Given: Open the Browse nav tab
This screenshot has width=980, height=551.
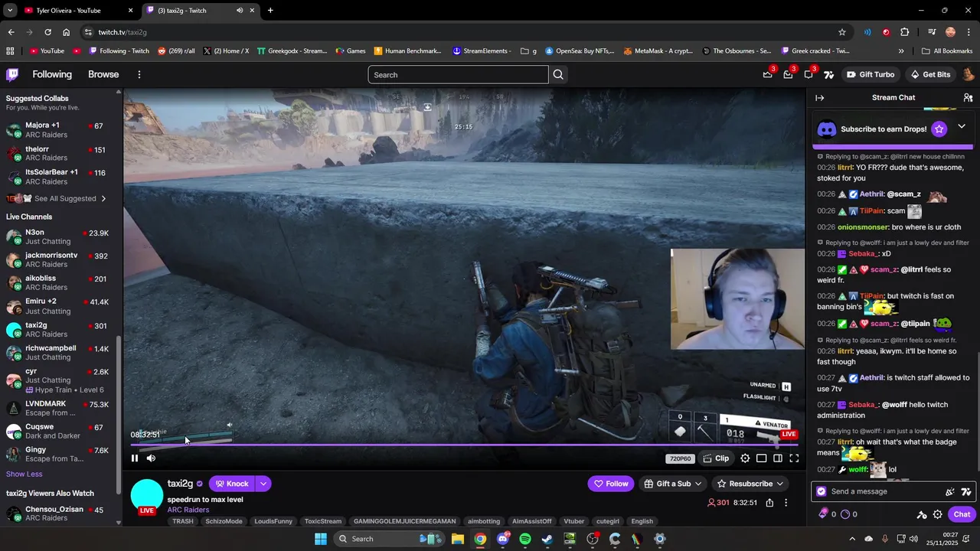Looking at the screenshot, I should [103, 74].
